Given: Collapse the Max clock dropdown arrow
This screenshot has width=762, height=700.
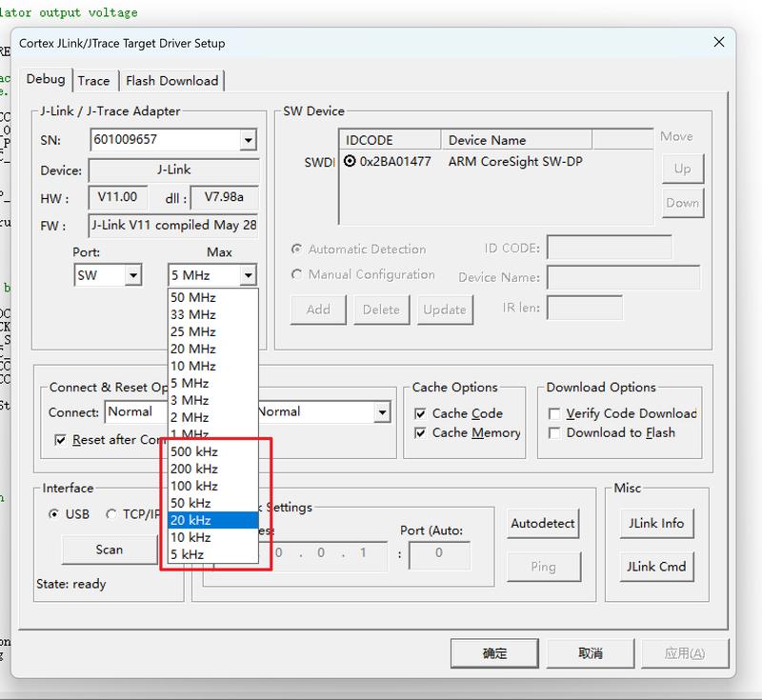Looking at the screenshot, I should (249, 275).
